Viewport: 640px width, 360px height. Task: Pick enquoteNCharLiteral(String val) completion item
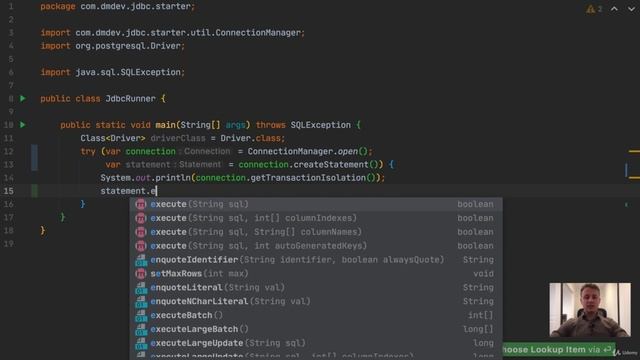[316, 301]
